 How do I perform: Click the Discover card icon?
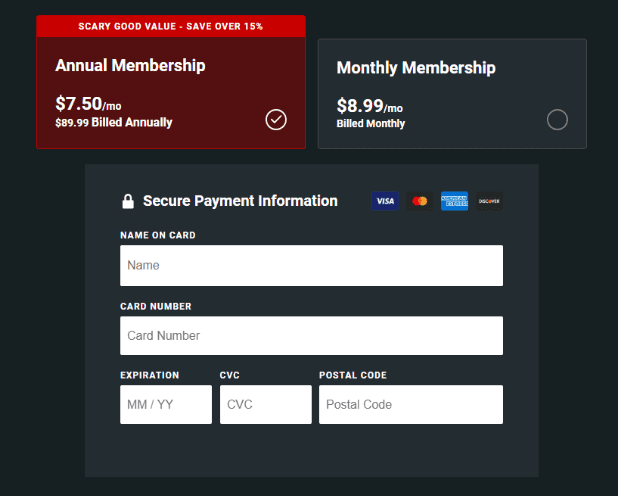(x=489, y=201)
